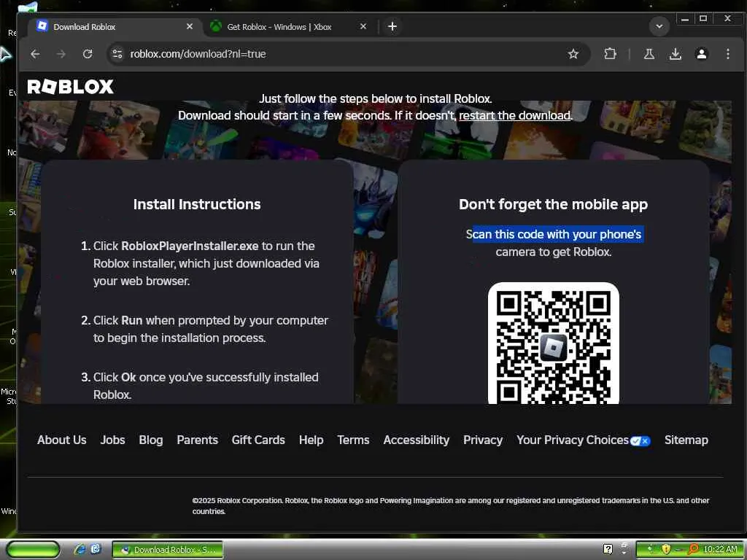Click the browser forward arrow
This screenshot has width=747, height=560.
point(61,54)
